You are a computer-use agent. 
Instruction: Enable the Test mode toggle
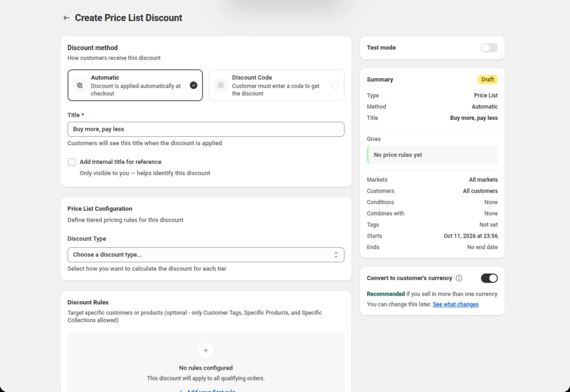(x=489, y=48)
